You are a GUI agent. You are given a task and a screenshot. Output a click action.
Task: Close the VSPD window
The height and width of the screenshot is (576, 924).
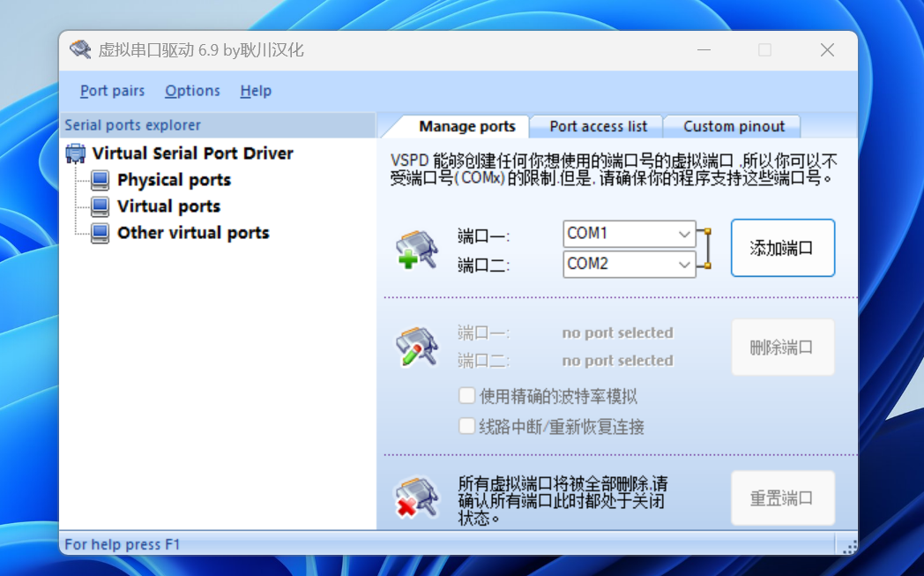827,50
